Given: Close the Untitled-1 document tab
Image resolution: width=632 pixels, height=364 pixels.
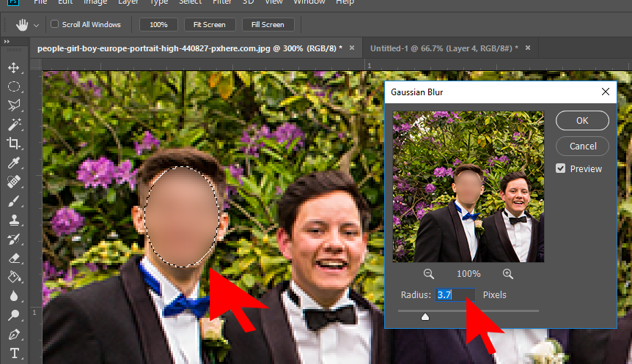Looking at the screenshot, I should (x=528, y=48).
